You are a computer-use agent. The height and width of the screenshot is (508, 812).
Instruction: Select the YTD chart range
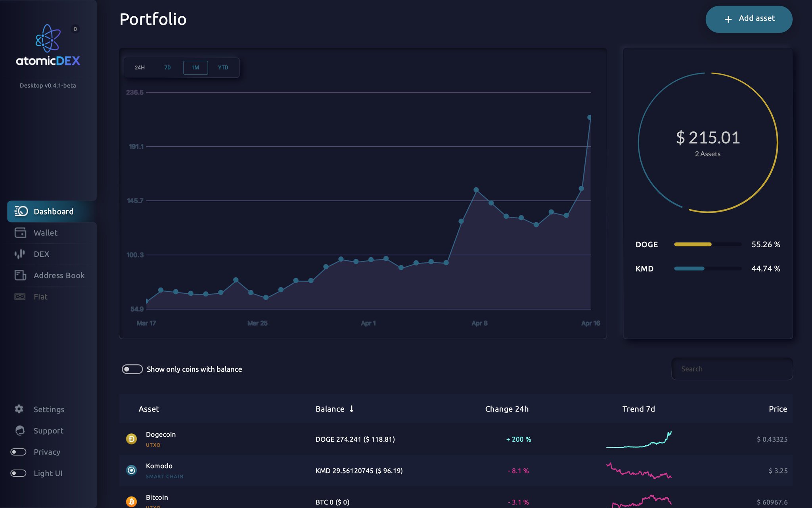point(223,67)
